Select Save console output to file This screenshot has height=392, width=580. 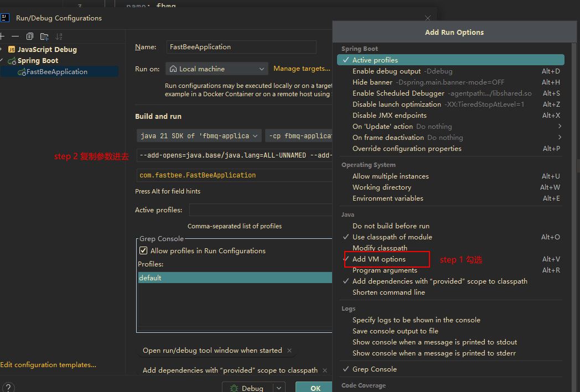click(x=450, y=331)
